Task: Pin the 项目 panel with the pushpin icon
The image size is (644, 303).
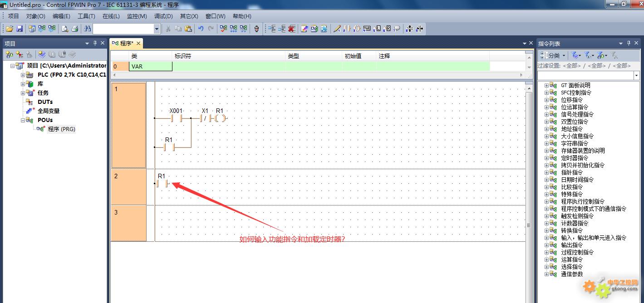Action: coord(95,43)
